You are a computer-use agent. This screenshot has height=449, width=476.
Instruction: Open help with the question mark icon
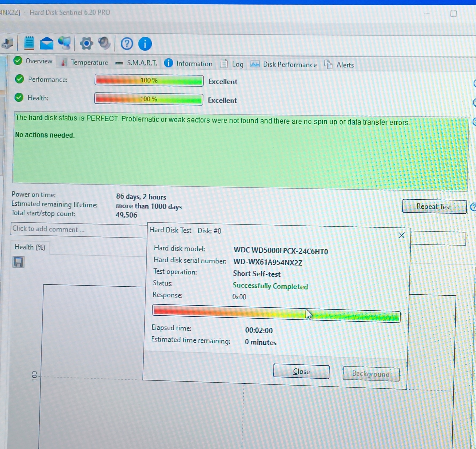point(127,44)
